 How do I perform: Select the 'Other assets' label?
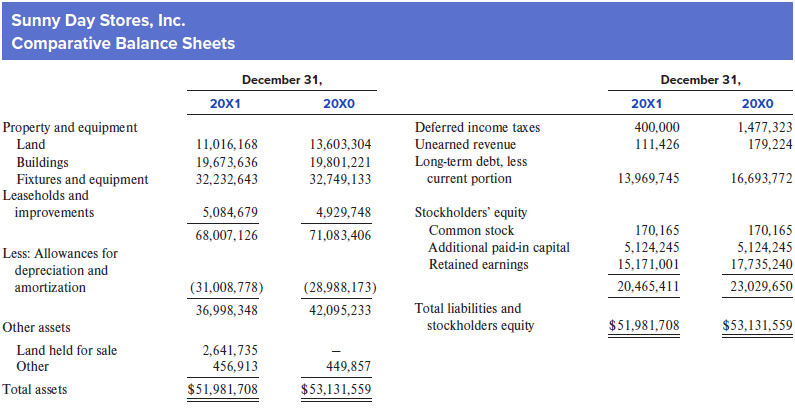(37, 327)
